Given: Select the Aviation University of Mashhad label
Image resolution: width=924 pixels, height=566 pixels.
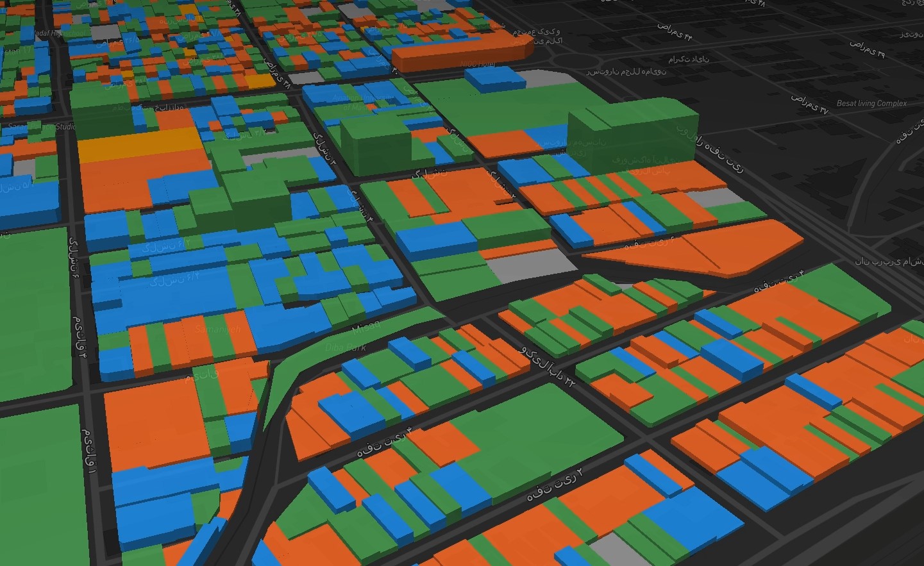Looking at the screenshot, I should [364, 103].
